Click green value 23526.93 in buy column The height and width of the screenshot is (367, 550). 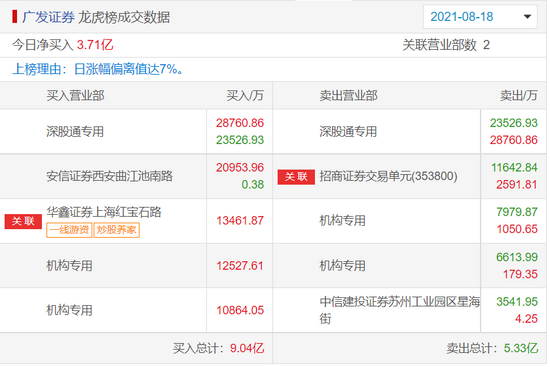pos(240,140)
